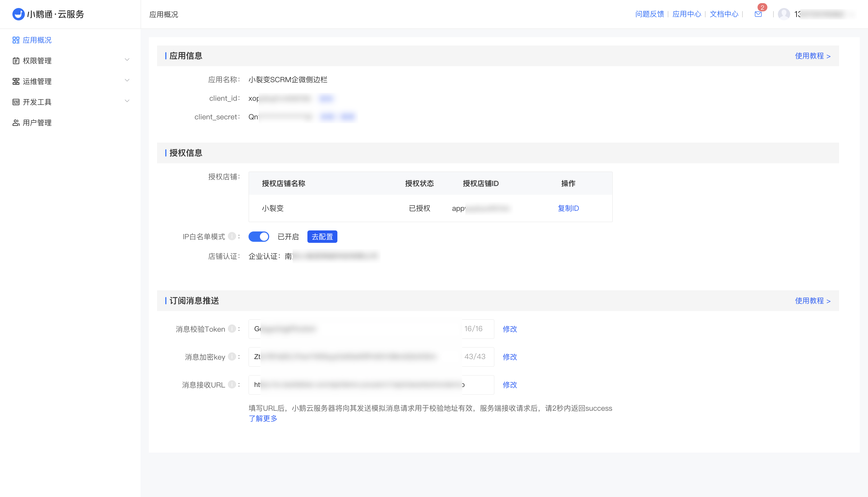Click 修改 next to 消息接收URL
Screen dimensions: 868x497
point(510,385)
